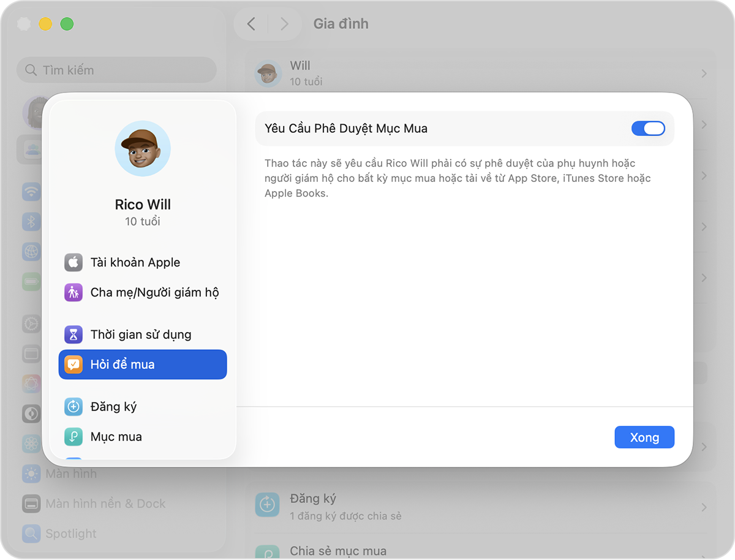
Task: Expand the Đăng ký row chevron
Action: coord(704,507)
